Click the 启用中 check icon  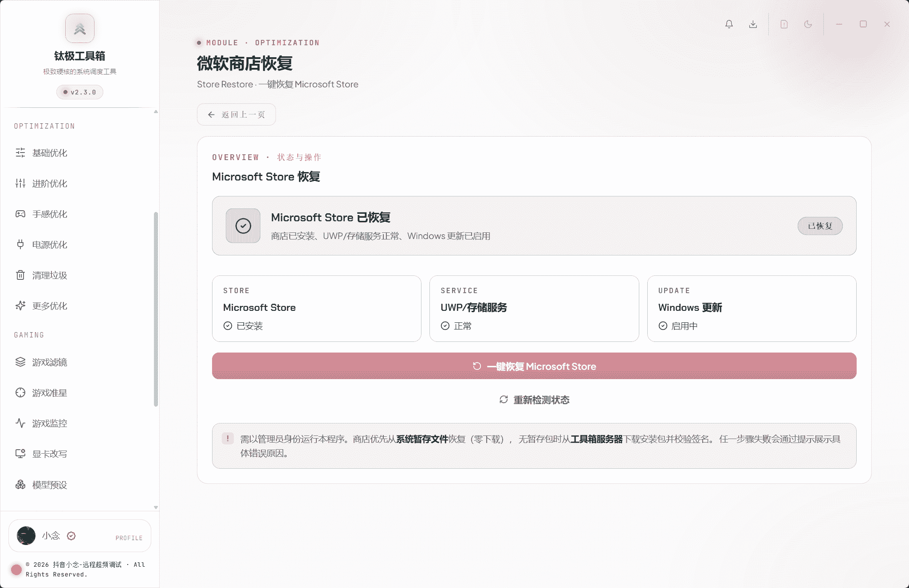tap(663, 326)
